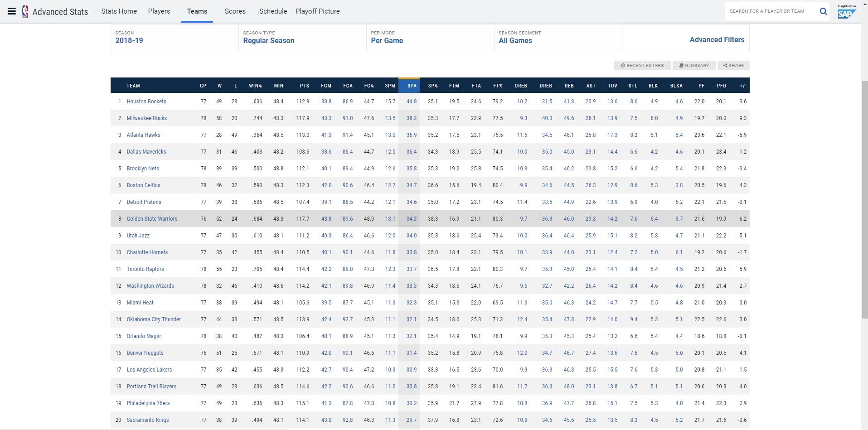Go to Stats Home tab
Screen dimensions: 868x430
click(119, 11)
